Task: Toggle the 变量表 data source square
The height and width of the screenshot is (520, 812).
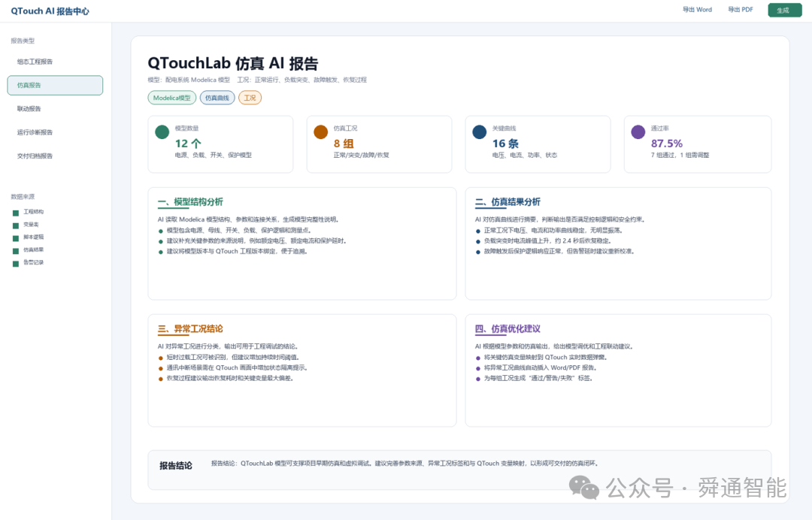Action: tap(16, 225)
